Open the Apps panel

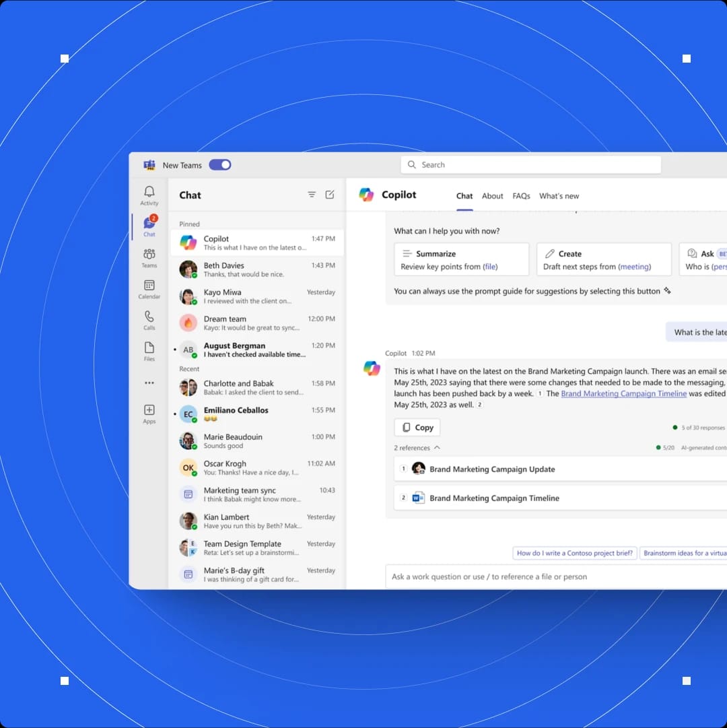[x=148, y=412]
